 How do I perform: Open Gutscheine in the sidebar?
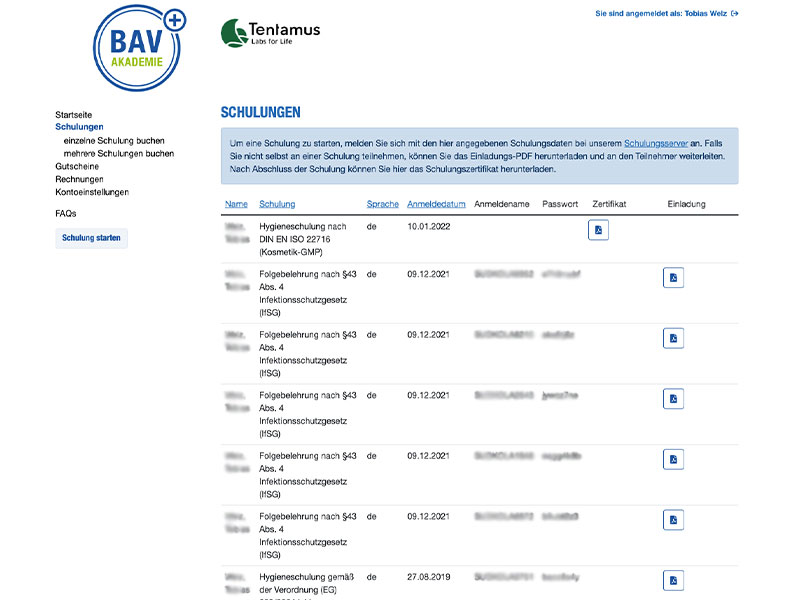(x=79, y=167)
